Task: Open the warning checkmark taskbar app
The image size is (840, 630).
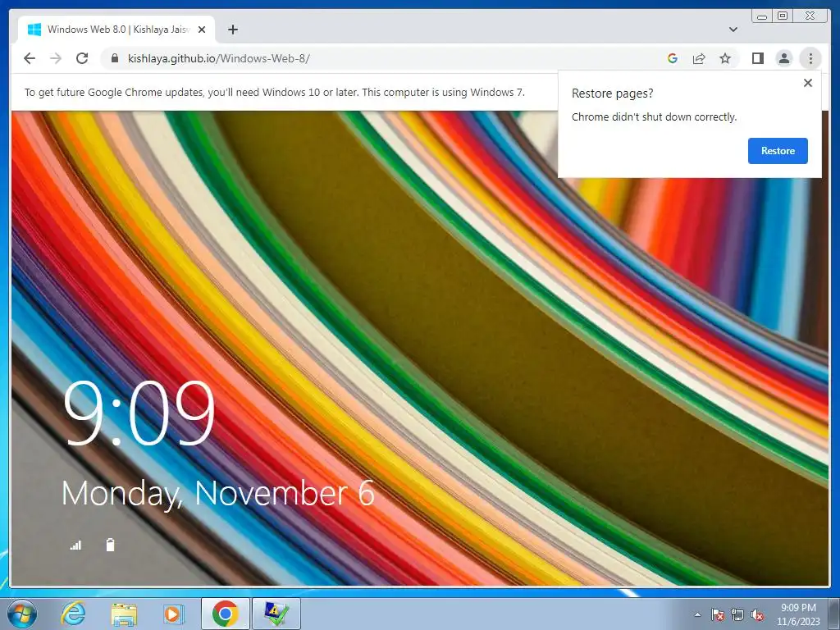Action: [276, 614]
